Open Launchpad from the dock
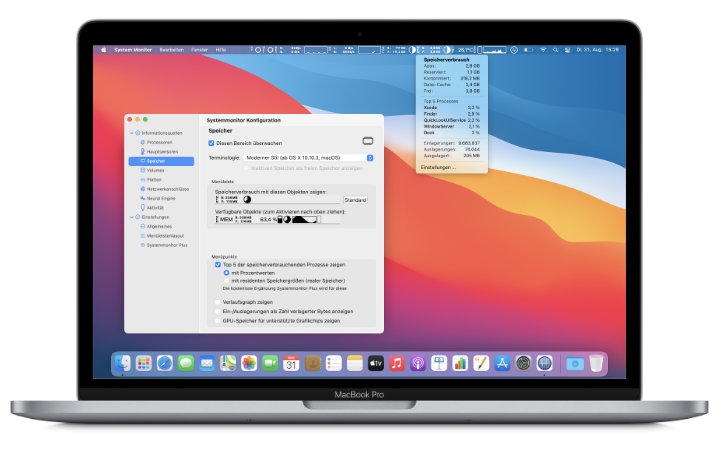 [x=144, y=364]
